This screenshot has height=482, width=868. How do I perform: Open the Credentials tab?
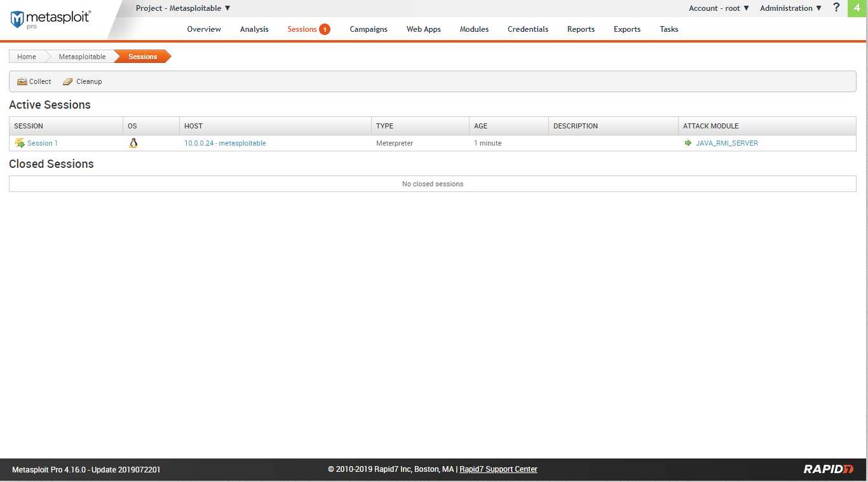pos(528,29)
